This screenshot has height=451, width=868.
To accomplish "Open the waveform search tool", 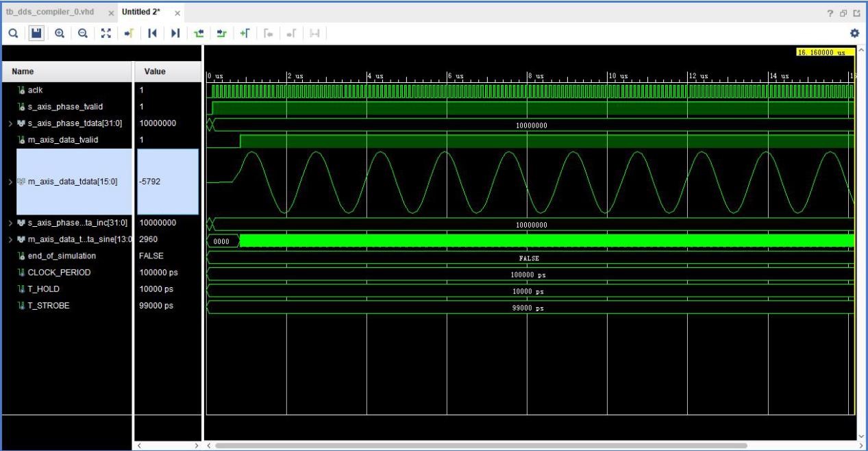I will 14,31.
